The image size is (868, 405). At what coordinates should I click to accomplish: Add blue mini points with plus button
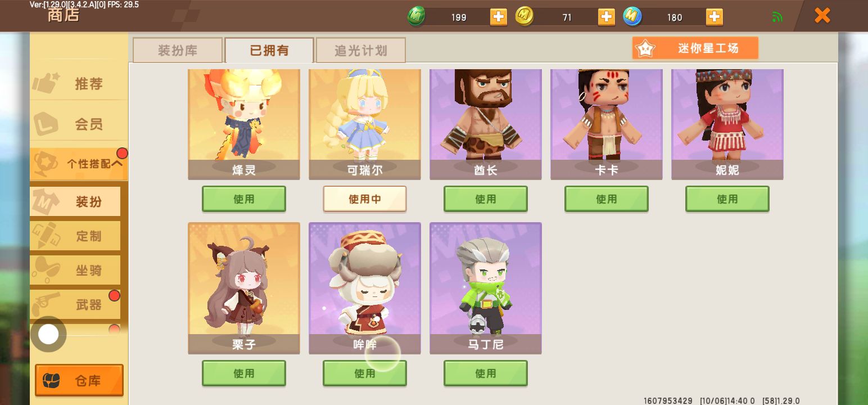coord(714,17)
